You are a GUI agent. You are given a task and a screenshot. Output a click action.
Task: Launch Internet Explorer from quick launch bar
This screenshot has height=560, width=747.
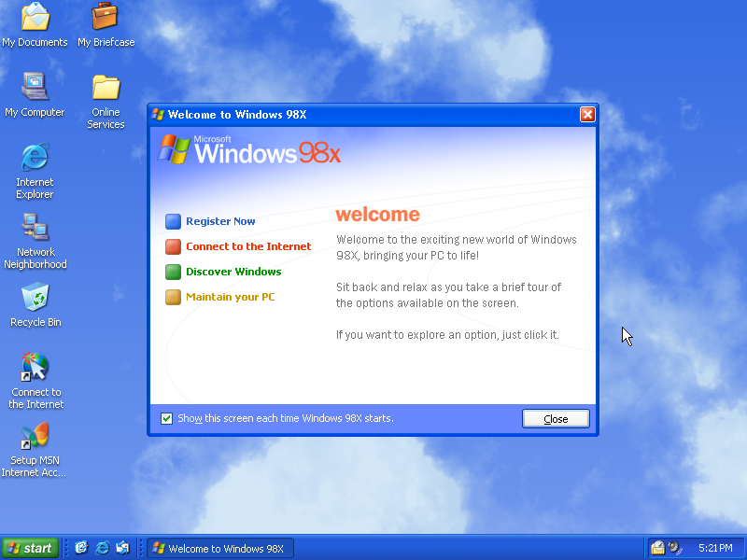(x=102, y=548)
